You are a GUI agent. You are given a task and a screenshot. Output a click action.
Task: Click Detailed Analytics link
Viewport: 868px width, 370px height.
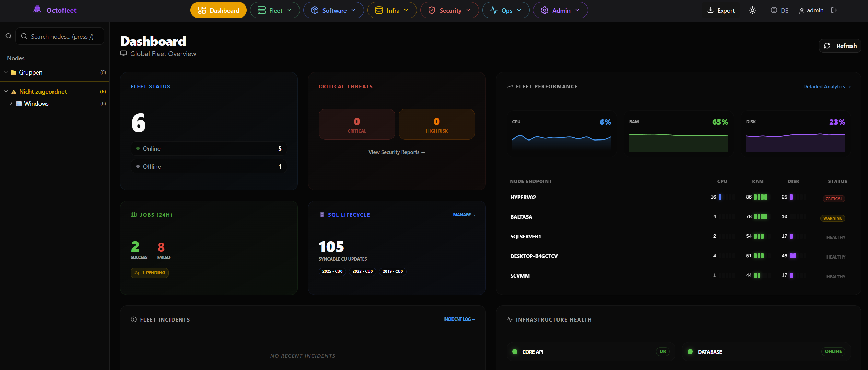(827, 86)
